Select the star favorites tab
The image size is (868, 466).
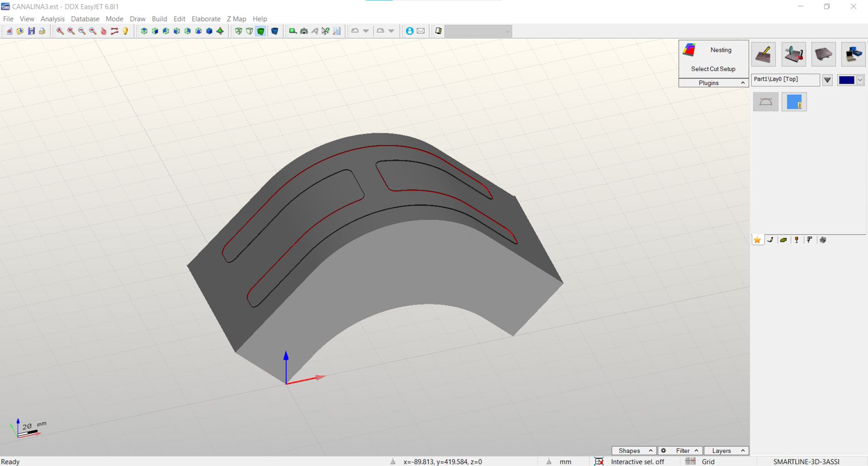[758, 240]
